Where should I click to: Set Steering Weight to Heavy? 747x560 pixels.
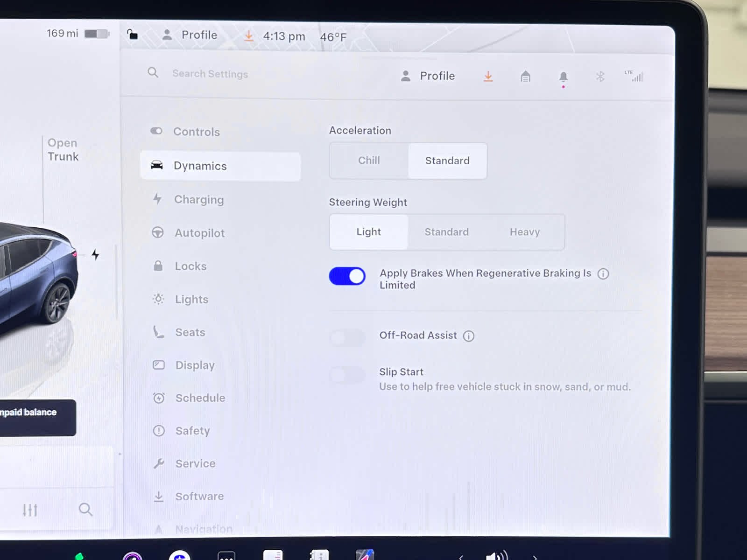(x=524, y=232)
